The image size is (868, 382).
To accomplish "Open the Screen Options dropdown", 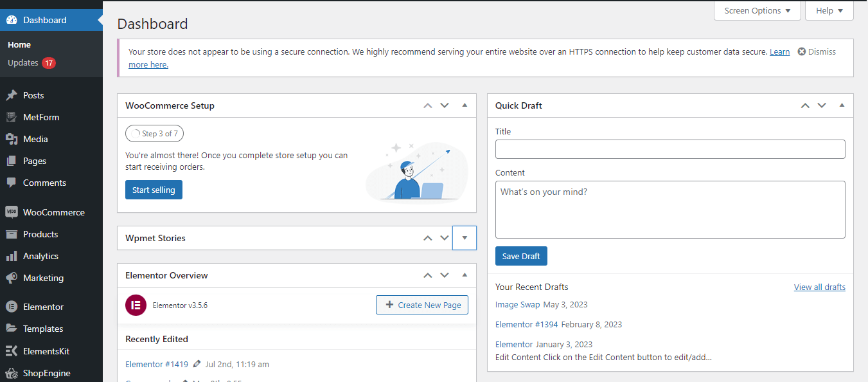I will [757, 11].
